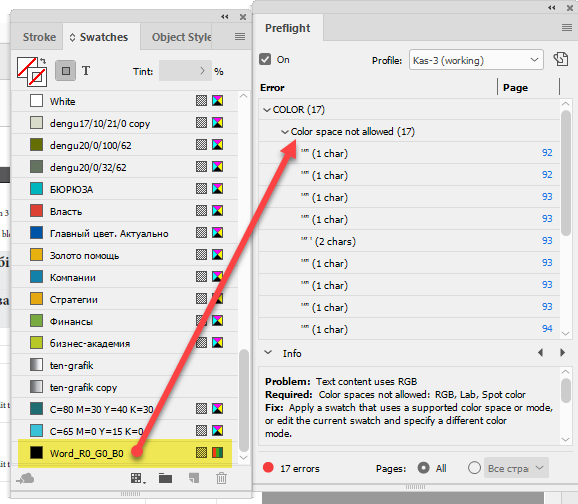Viewport: 578px width, 504px height.
Task: Click the swap fill and stroke arrow icon
Action: (x=43, y=61)
